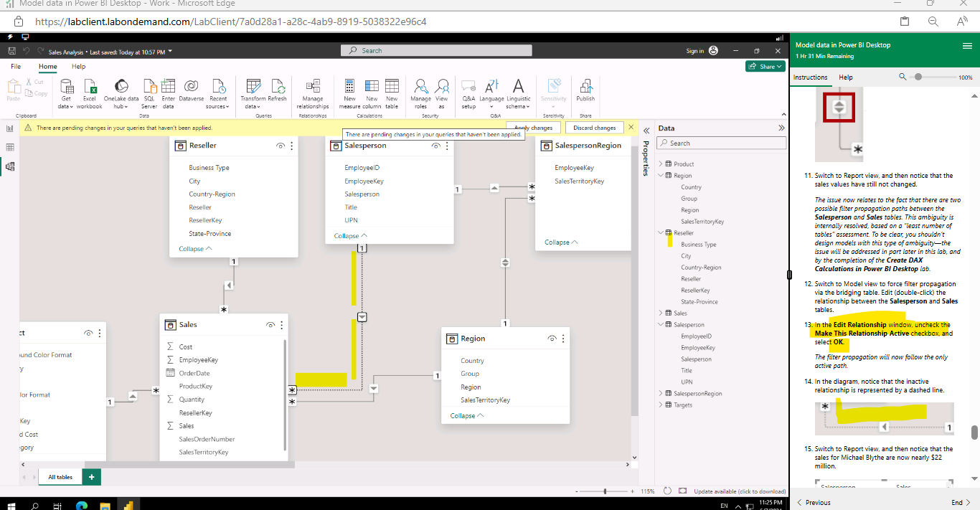Toggle visibility of the Sales table
Viewport: 980px width, 510px height.
270,325
